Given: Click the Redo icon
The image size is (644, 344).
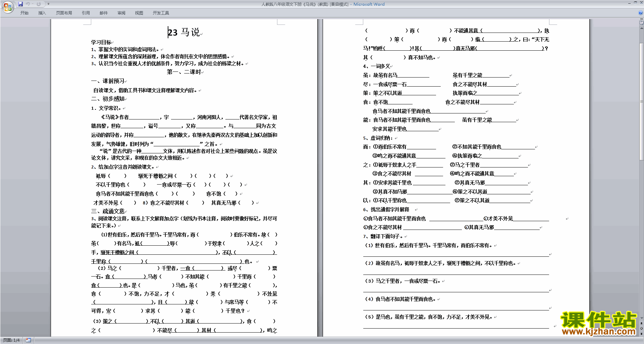Looking at the screenshot, I should (x=39, y=4).
